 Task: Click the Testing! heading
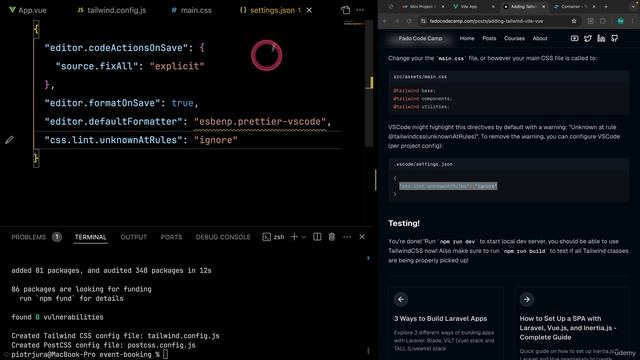tap(404, 223)
